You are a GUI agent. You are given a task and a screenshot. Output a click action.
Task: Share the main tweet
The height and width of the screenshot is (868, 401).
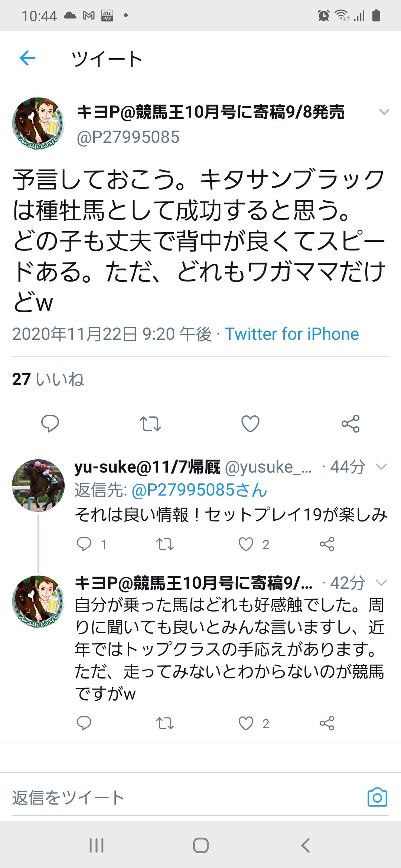tap(351, 424)
